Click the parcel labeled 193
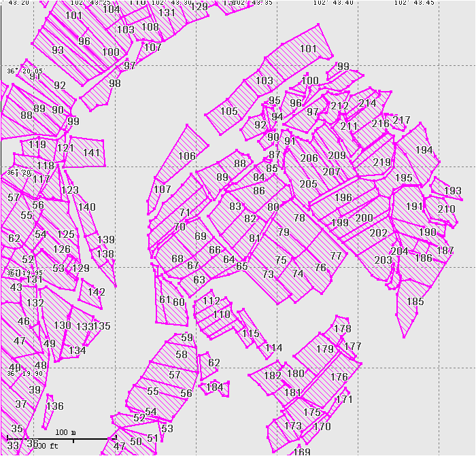Viewport: 476px width, 456px height. 452,191
